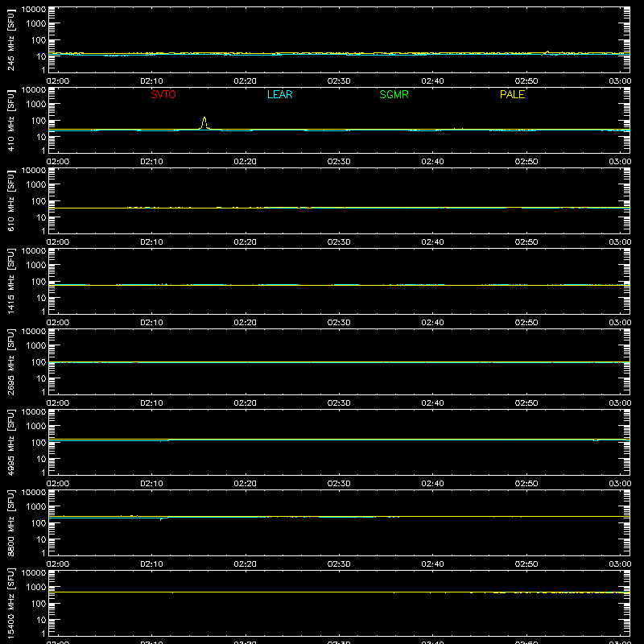Click 02:20 time label below 410 MHz plot
644x644 pixels.
click(x=246, y=162)
